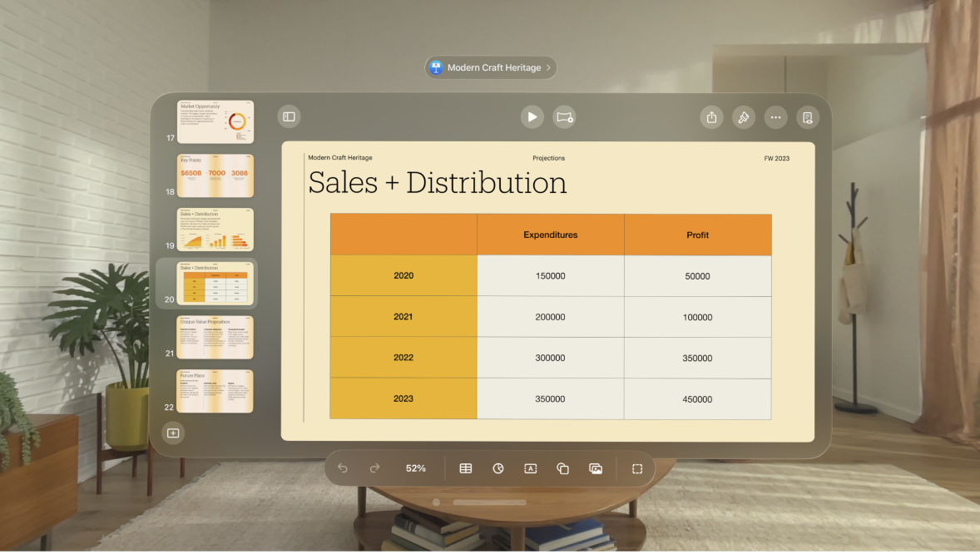The width and height of the screenshot is (980, 554).
Task: Select slide 20 table thumbnail
Action: point(215,284)
